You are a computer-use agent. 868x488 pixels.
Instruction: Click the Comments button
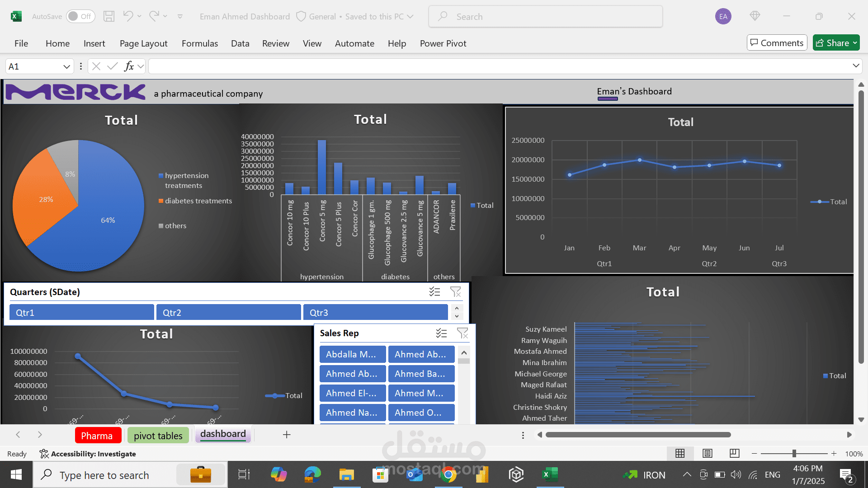tap(777, 43)
